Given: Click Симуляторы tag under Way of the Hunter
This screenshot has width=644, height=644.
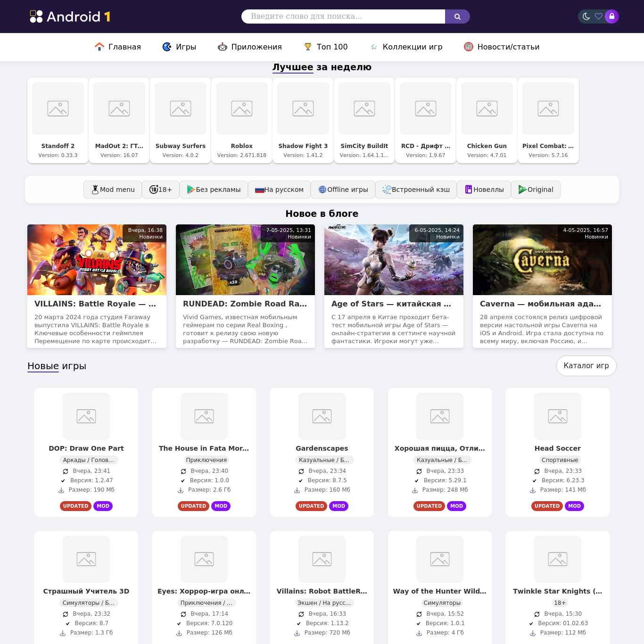Looking at the screenshot, I should click(x=442, y=603).
